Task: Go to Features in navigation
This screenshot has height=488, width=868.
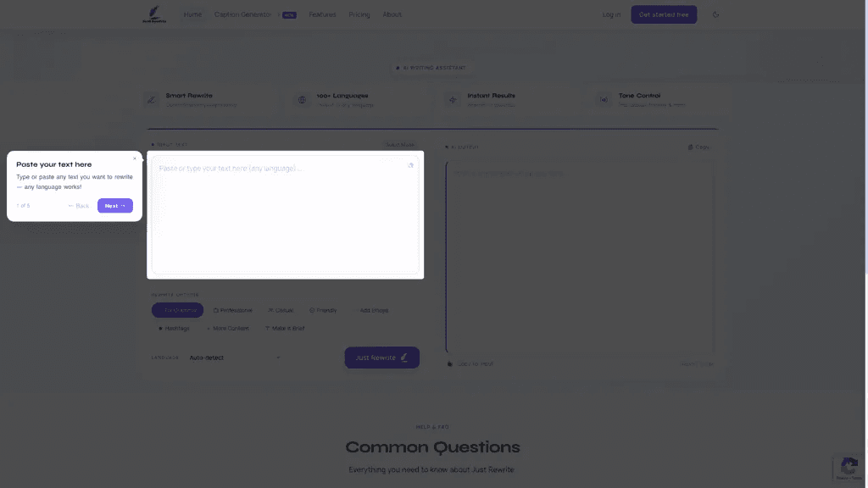Action: click(x=322, y=14)
